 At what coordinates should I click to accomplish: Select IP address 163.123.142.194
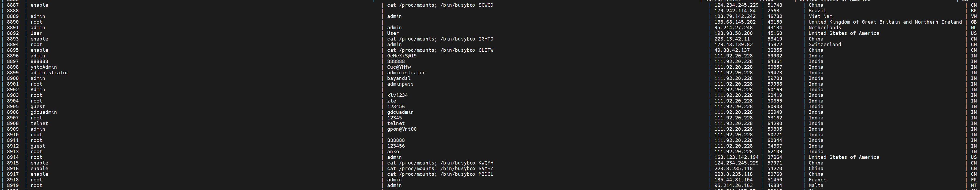pos(736,157)
